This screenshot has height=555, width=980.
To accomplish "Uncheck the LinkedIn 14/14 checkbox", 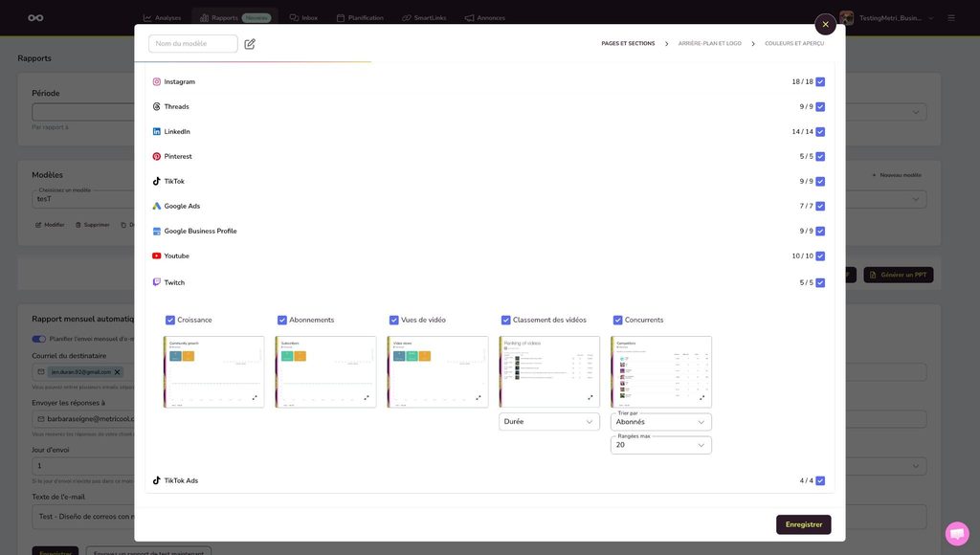I will (x=820, y=132).
